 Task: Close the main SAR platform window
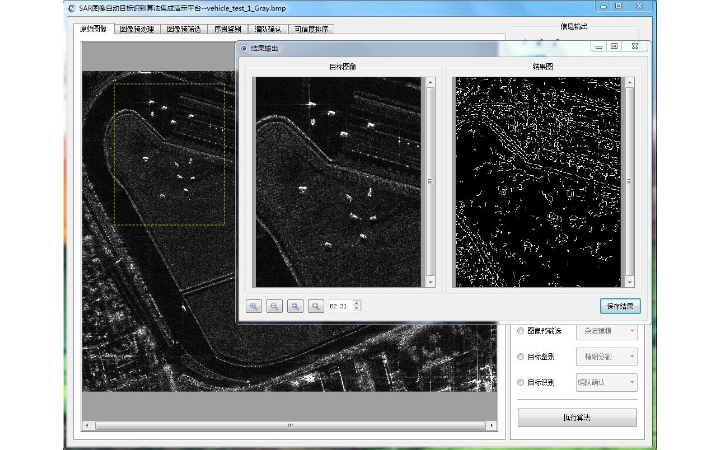(639, 6)
